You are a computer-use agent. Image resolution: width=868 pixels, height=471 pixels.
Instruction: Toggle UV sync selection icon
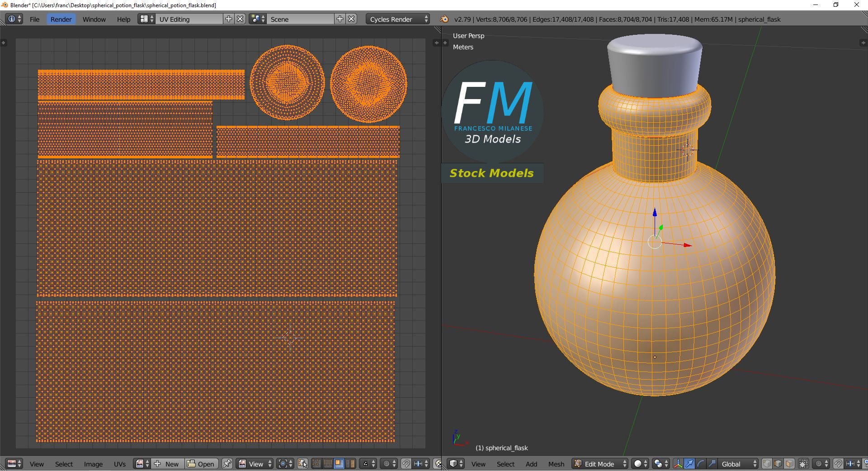pyautogui.click(x=302, y=464)
